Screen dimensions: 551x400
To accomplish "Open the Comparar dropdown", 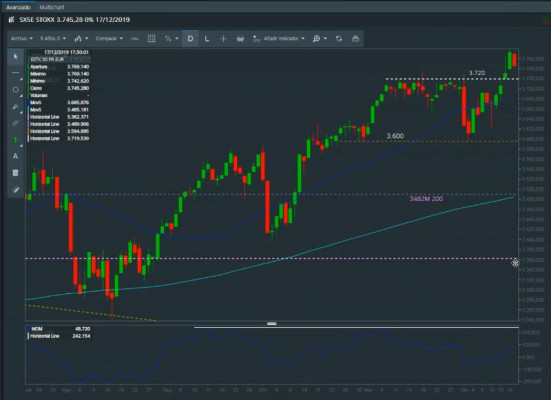I will [109, 38].
